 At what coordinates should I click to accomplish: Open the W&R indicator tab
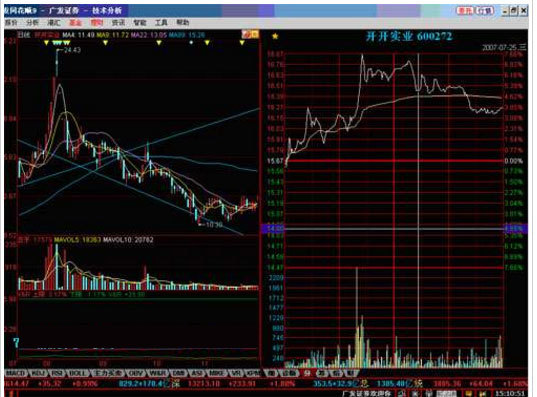tap(158, 373)
